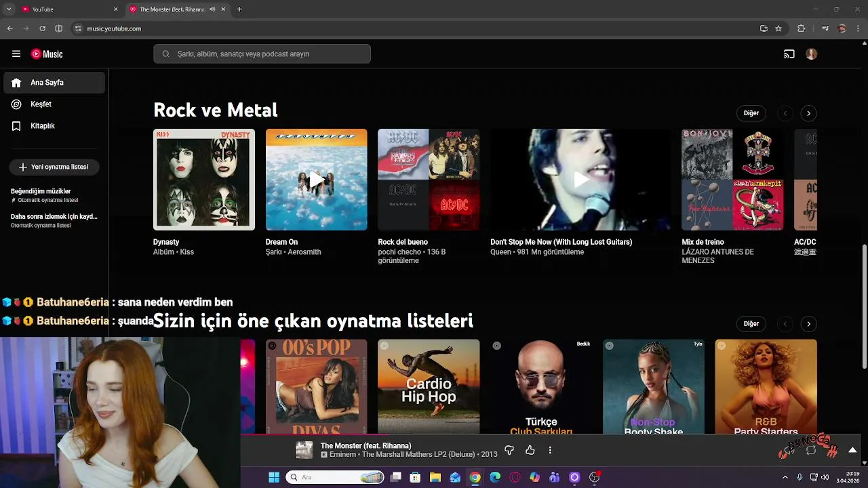Viewport: 868px width, 488px height.
Task: Click Diğer button for Rock ve Metal
Action: tap(751, 113)
